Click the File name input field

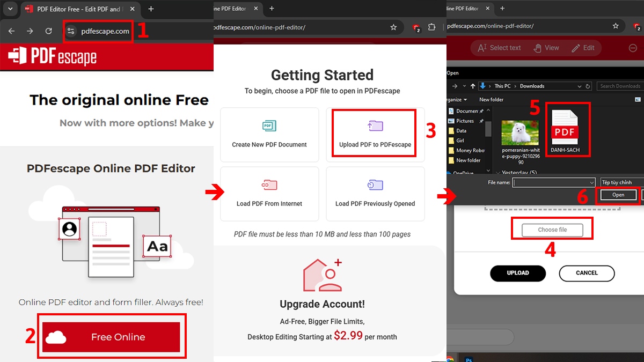click(553, 182)
